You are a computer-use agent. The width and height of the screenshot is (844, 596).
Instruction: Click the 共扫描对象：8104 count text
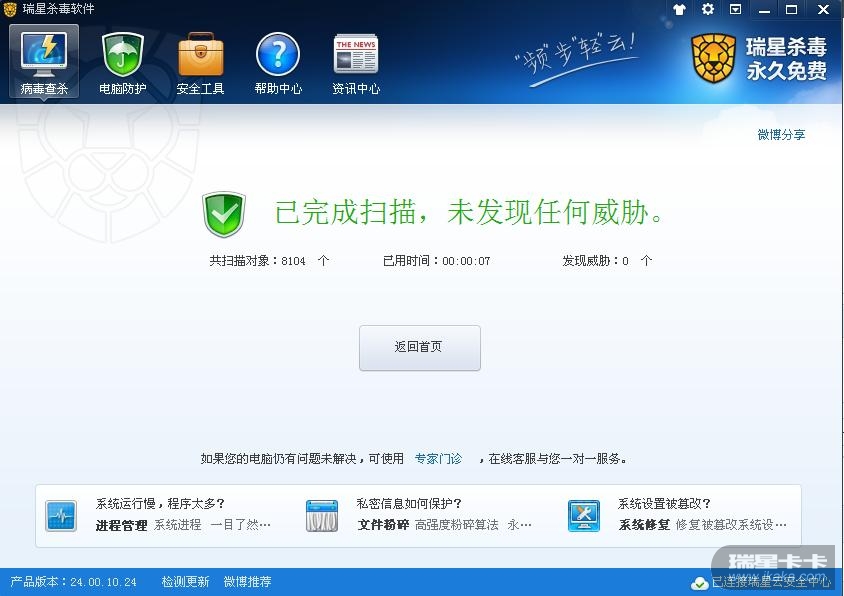click(x=269, y=261)
